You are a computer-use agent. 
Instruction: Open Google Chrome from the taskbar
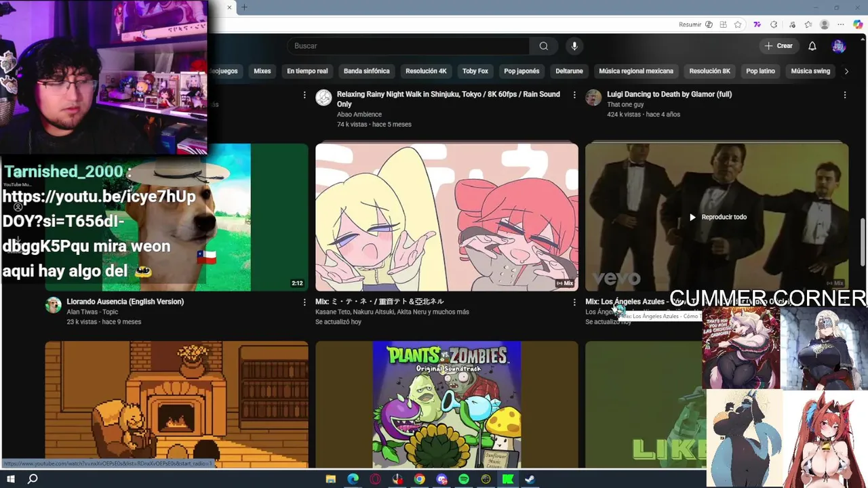pos(420,479)
